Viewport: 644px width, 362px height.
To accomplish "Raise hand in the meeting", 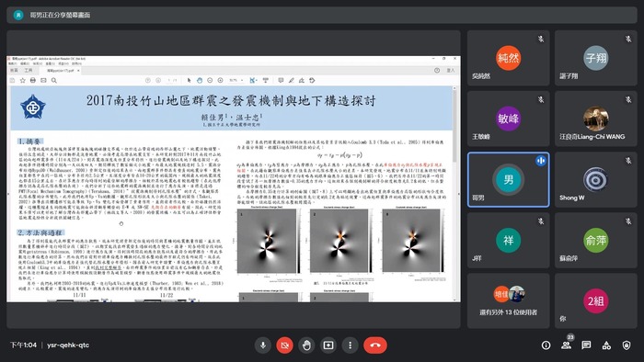I will pos(306,345).
